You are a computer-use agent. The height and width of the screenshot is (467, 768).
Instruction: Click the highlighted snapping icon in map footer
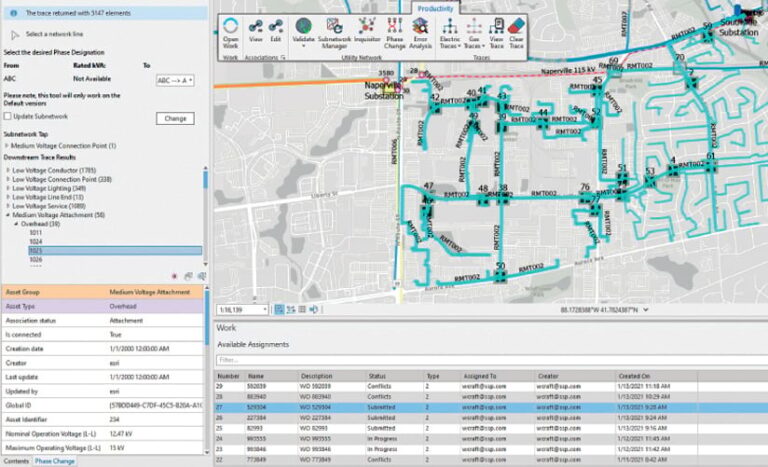pos(279,309)
